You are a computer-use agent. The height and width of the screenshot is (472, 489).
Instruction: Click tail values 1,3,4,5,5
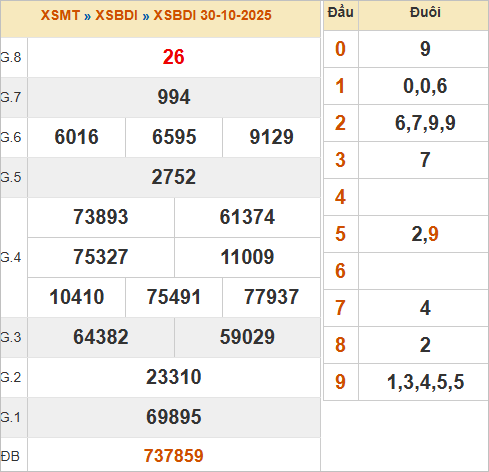[x=425, y=382]
